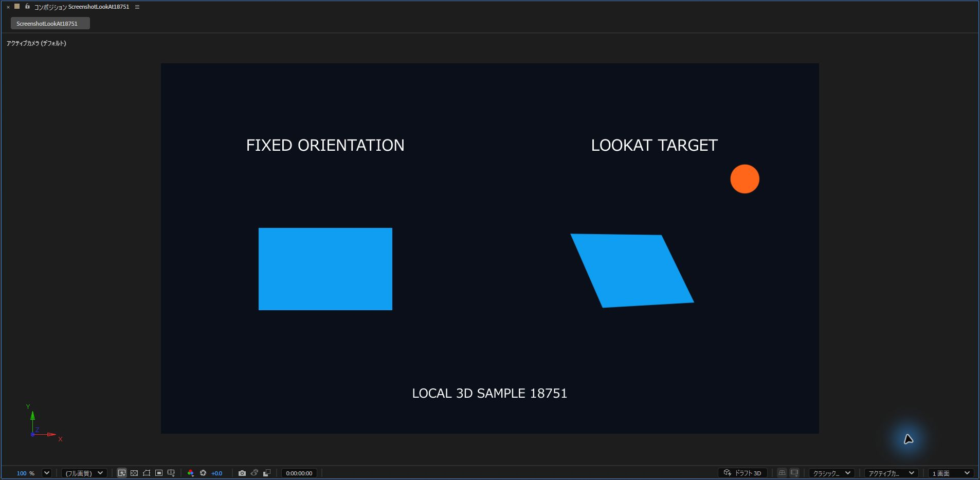Screen dimensions: 980x480
Task: Open resolution dropdown フル画質
Action: tap(84, 473)
